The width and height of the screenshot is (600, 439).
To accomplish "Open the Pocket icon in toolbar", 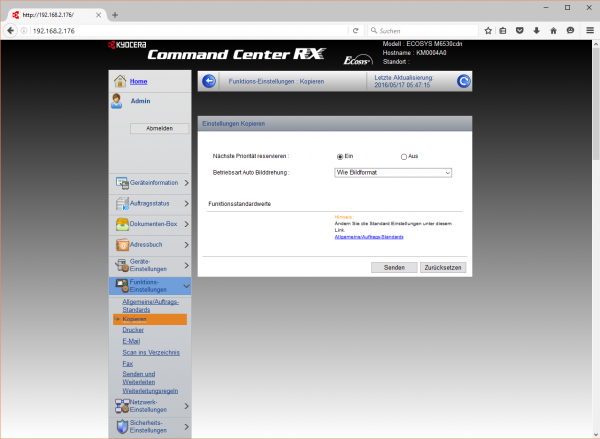I will [x=518, y=31].
